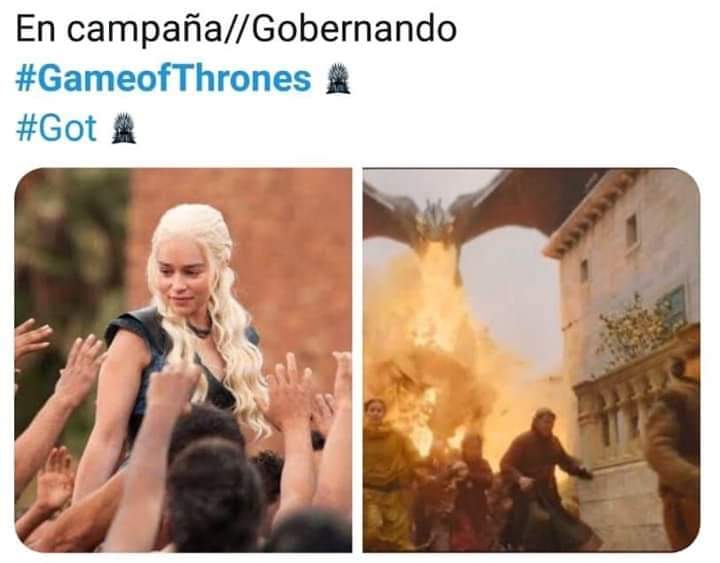Click the word "campaña" in the tweet
The height and width of the screenshot is (563, 720).
tap(145, 29)
